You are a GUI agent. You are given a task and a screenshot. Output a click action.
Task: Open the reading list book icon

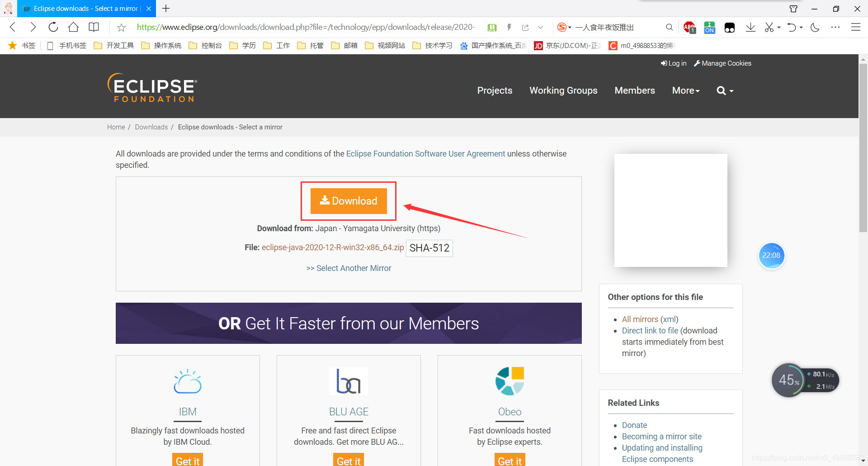94,27
